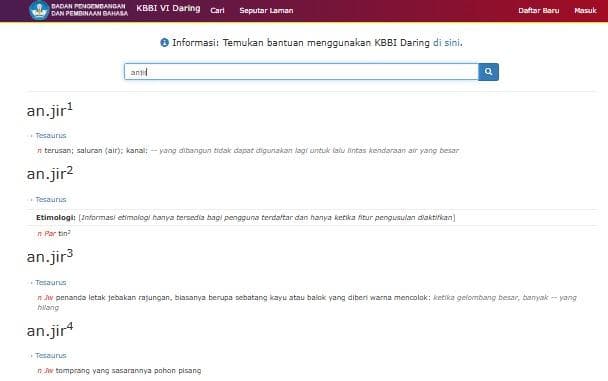Screen dimensions: 608x381
Task: Click definition 'tomprang yang sasarannya pohon pisang'
Action: coord(128,371)
